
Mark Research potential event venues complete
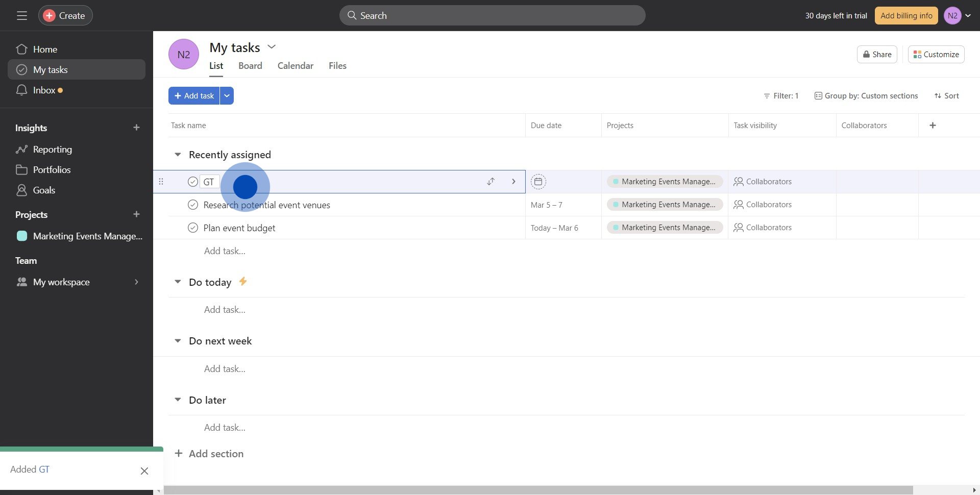(x=193, y=205)
